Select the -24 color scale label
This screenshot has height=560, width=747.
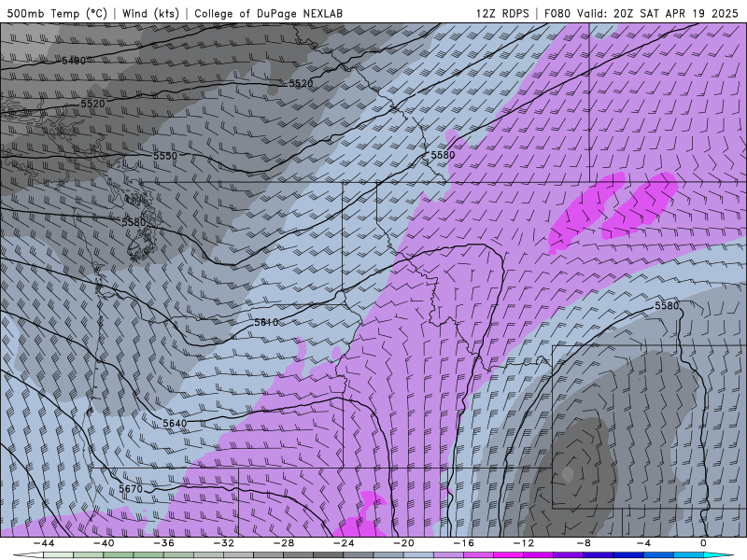coord(344,543)
